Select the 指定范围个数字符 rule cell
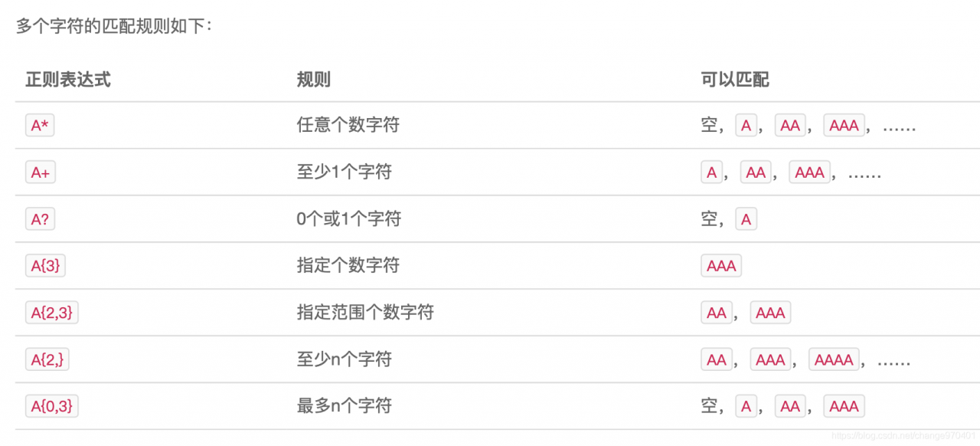 (x=365, y=313)
